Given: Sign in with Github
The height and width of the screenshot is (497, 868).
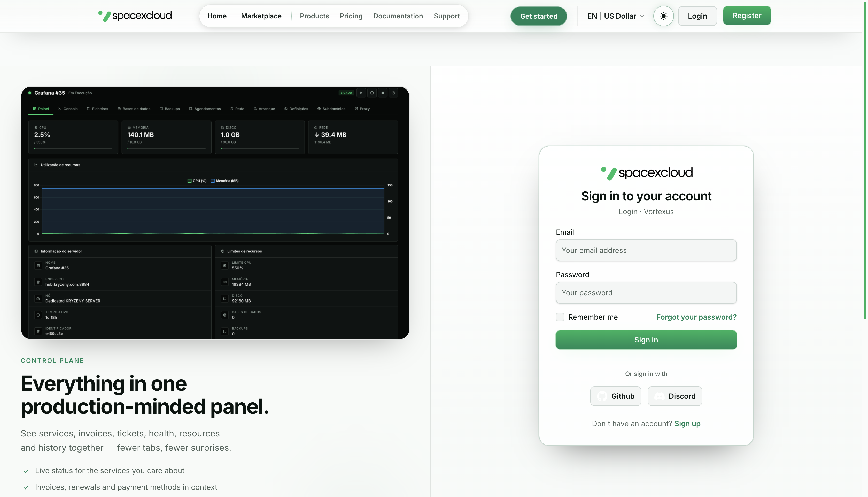Looking at the screenshot, I should 615,396.
